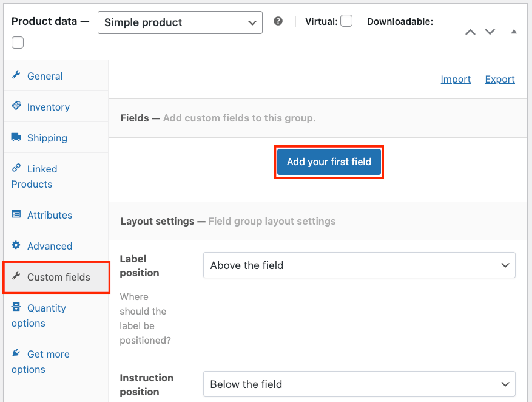Select the Linked Products tab
This screenshot has width=532, height=402.
pyautogui.click(x=56, y=176)
